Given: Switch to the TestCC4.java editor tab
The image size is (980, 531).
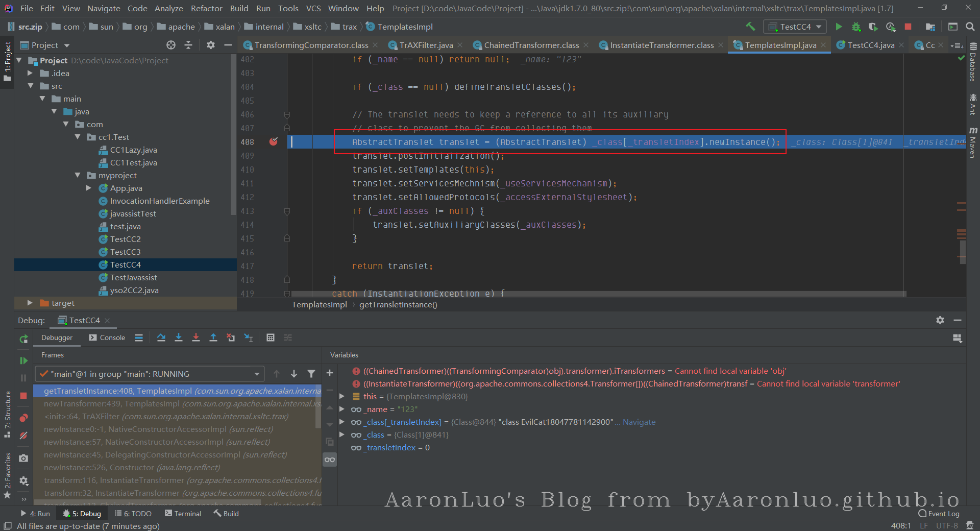Looking at the screenshot, I should 870,45.
